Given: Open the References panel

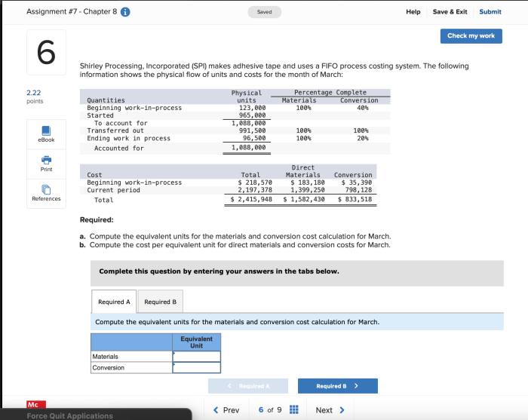Looking at the screenshot, I should [46, 194].
